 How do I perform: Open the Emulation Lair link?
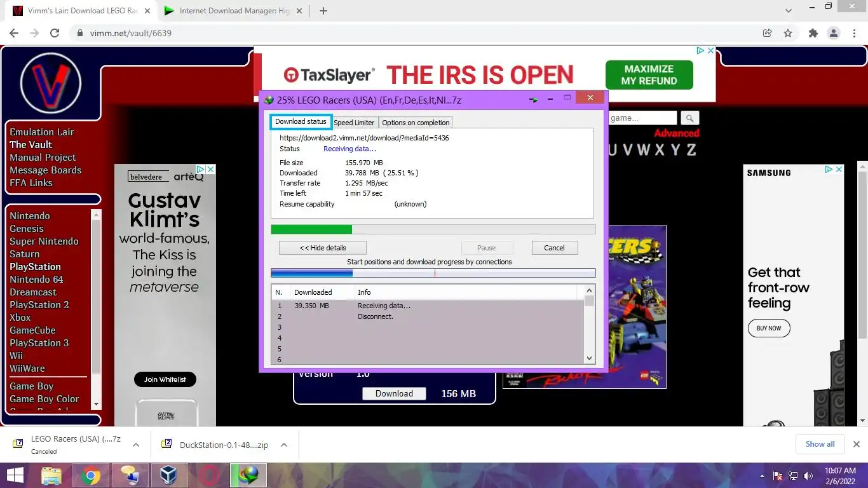(x=42, y=132)
